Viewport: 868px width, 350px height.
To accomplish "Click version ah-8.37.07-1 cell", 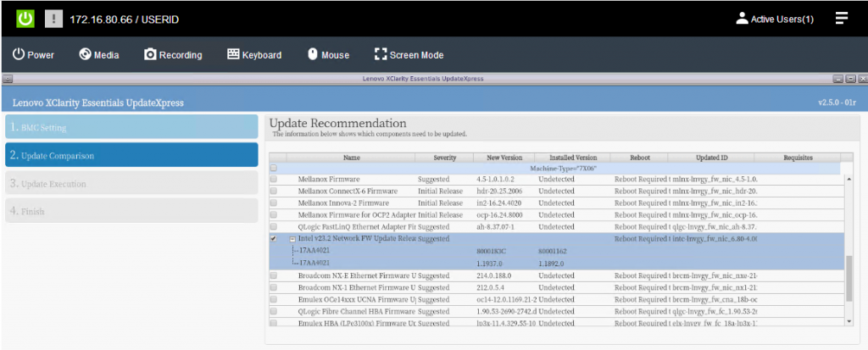I will 495,227.
